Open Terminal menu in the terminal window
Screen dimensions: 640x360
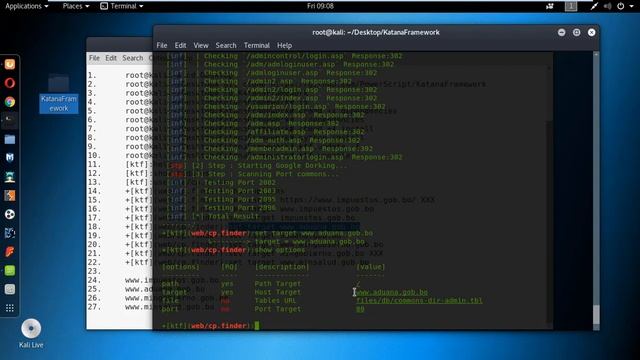point(257,45)
